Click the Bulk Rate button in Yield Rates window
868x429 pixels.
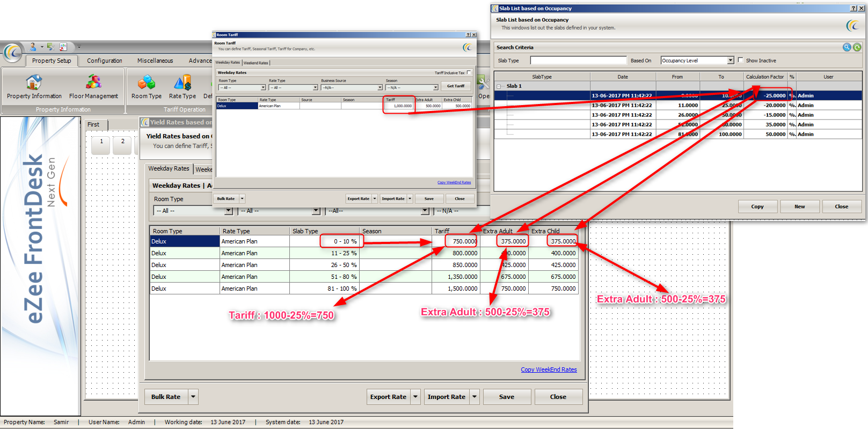(x=166, y=397)
